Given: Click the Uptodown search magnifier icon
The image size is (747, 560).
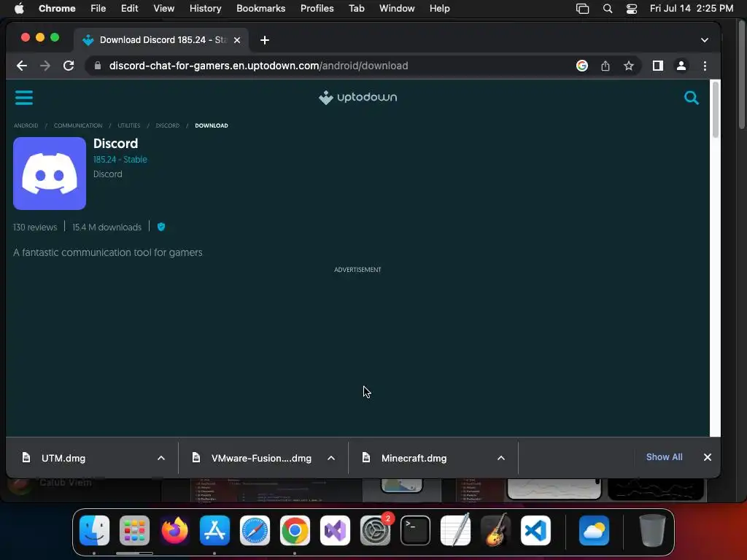Looking at the screenshot, I should (692, 98).
